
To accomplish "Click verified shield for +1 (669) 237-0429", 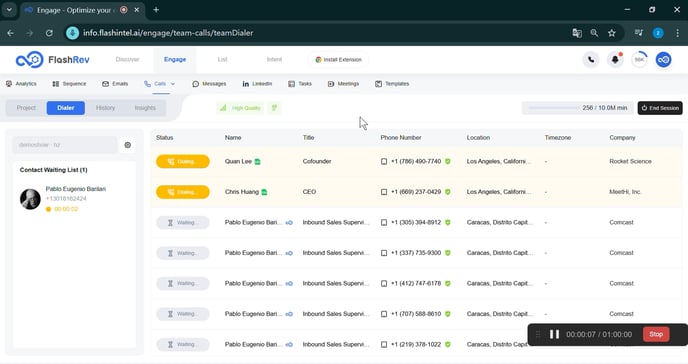I will coord(448,192).
